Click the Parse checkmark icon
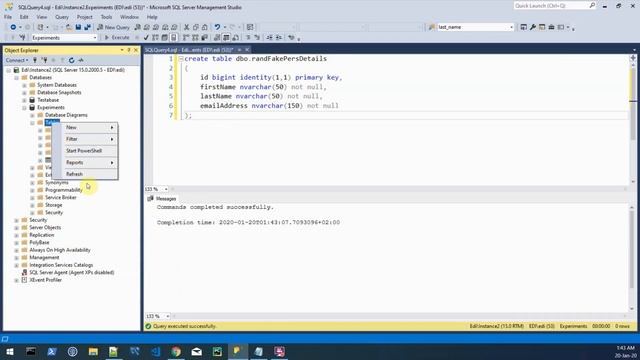The width and height of the screenshot is (640, 360). [x=146, y=38]
